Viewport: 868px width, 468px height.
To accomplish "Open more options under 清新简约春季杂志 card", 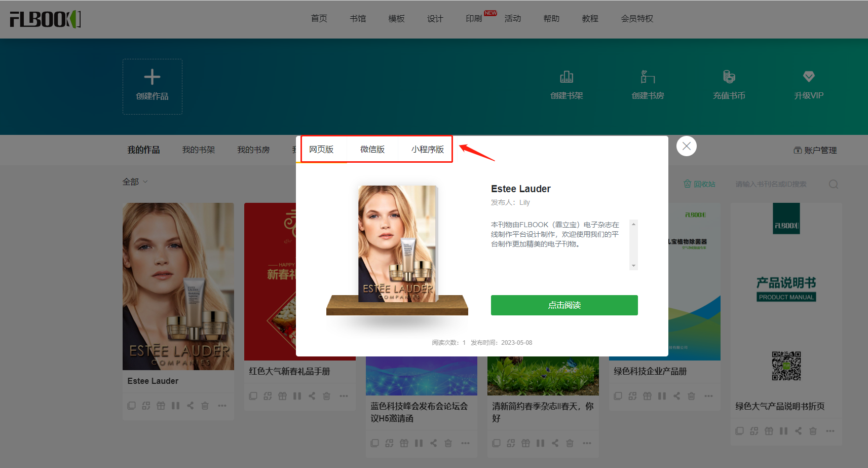I will coord(587,443).
